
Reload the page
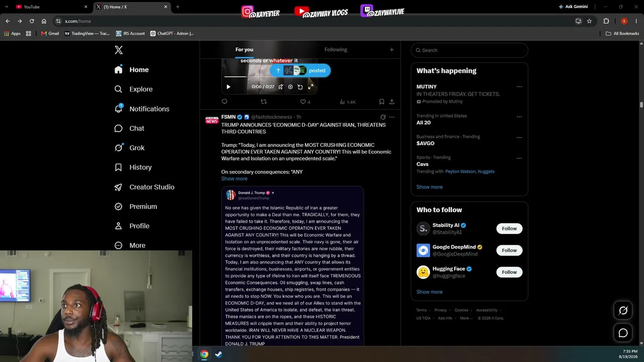[32, 21]
